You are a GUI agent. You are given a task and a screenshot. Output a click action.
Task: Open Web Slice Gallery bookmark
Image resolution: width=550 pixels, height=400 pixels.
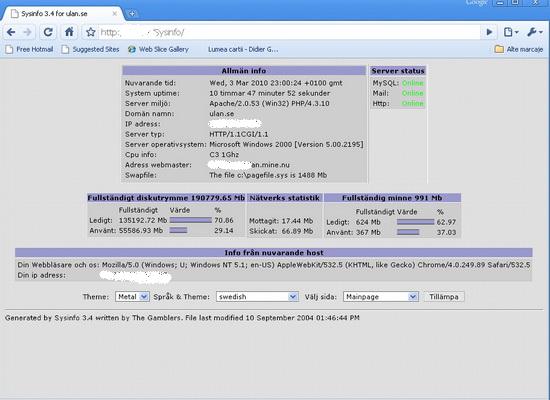(x=158, y=49)
